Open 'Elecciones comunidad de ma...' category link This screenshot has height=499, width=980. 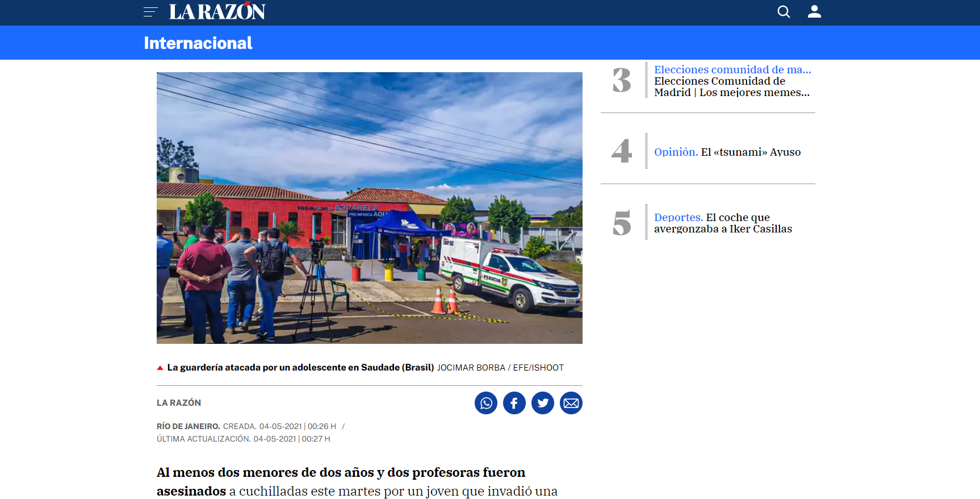click(732, 69)
